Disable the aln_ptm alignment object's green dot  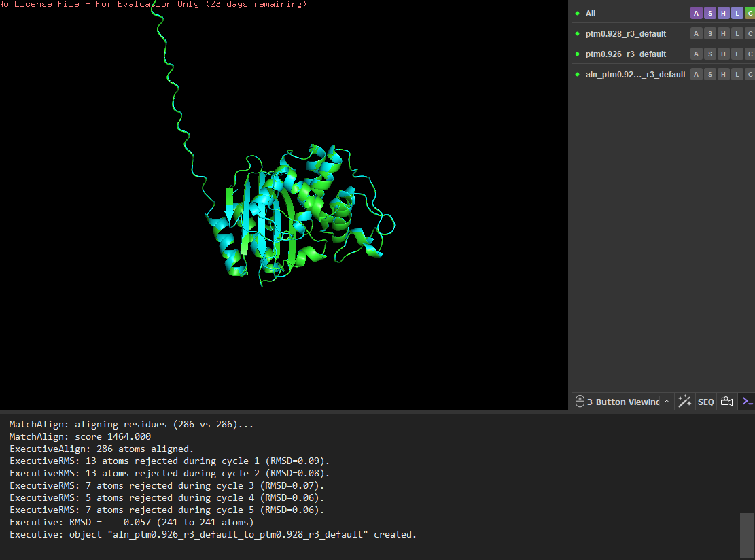pos(578,75)
